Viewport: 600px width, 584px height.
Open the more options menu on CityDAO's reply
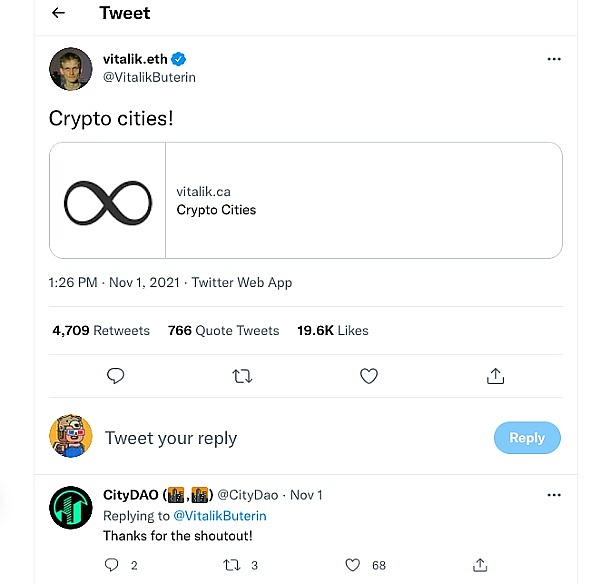[554, 495]
